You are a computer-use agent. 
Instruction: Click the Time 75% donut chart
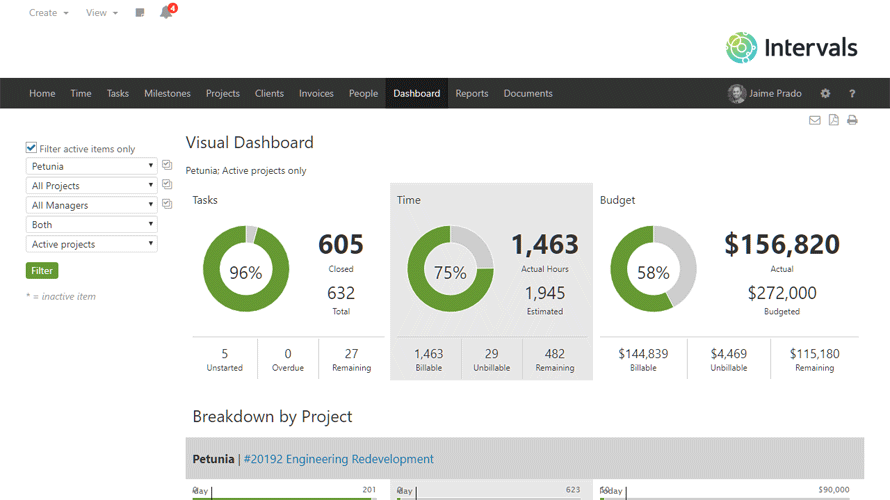450,269
